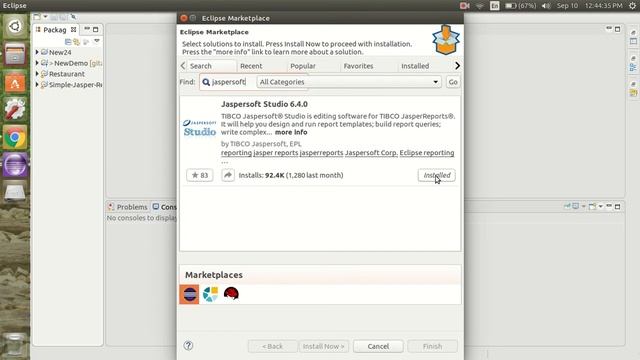The image size is (640, 360).
Task: Open the system gear menu in top panel
Action: click(x=632, y=6)
